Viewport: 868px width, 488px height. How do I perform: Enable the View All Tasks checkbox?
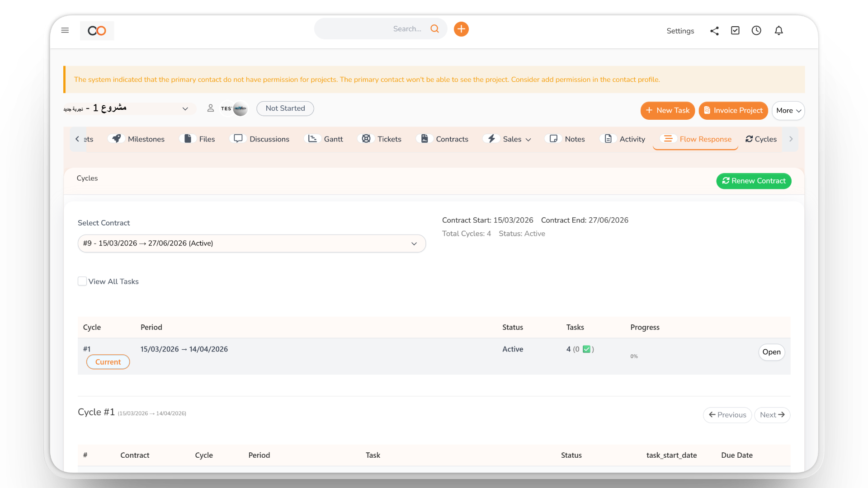[x=82, y=281]
